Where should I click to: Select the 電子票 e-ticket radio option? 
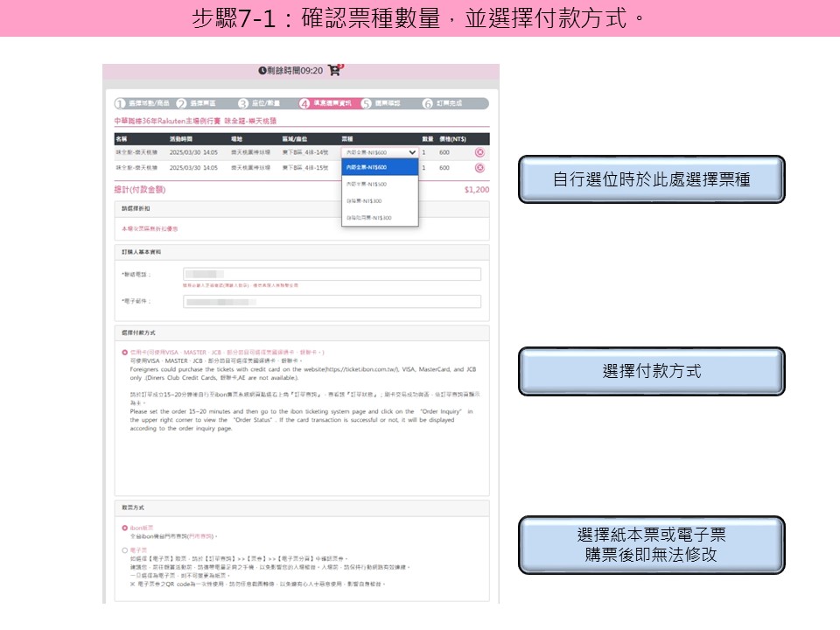(x=125, y=549)
